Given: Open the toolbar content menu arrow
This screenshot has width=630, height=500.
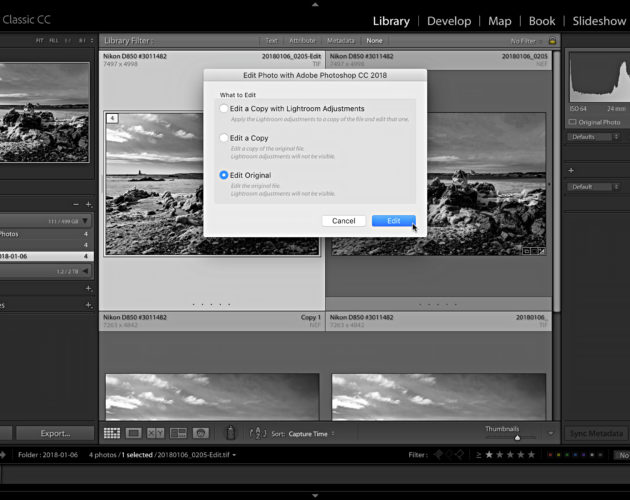Looking at the screenshot, I should (x=550, y=433).
